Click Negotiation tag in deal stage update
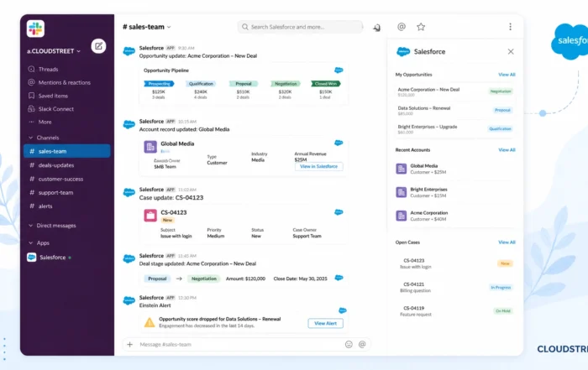 (204, 279)
